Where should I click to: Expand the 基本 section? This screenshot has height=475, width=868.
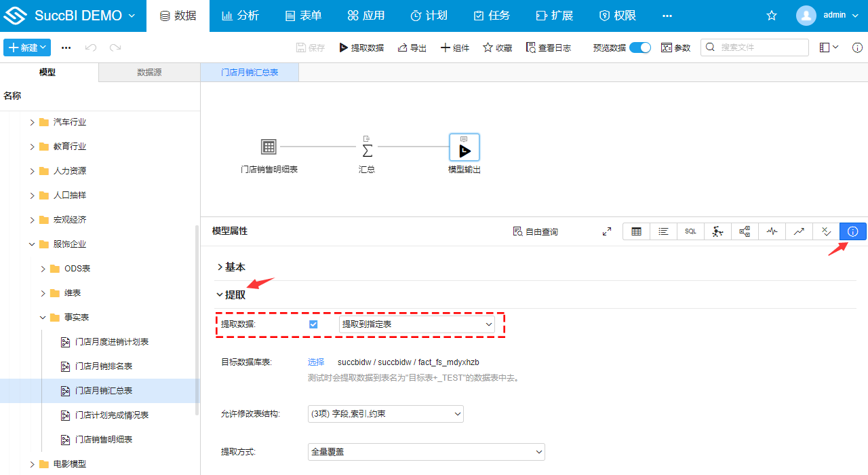click(x=233, y=267)
